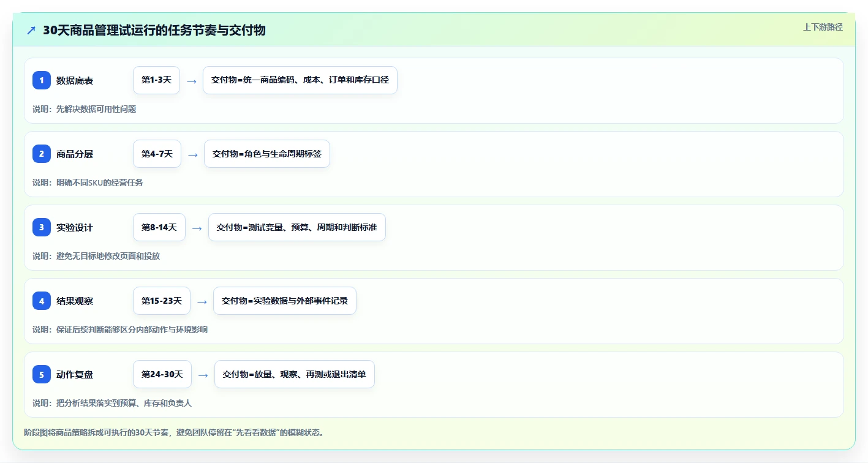Click step number 2 badge
This screenshot has height=463, width=868.
coord(42,154)
